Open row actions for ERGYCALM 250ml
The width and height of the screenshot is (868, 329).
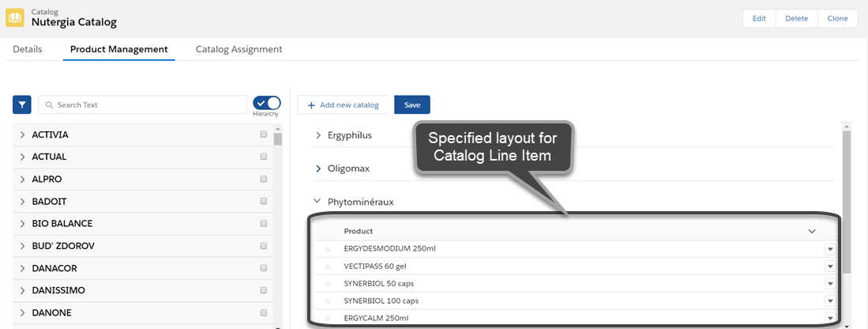point(830,318)
